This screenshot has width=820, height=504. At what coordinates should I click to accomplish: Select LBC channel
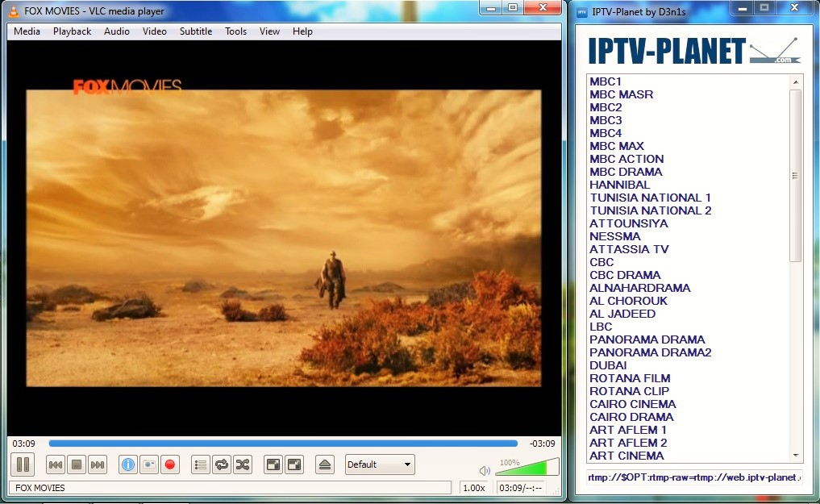point(601,327)
